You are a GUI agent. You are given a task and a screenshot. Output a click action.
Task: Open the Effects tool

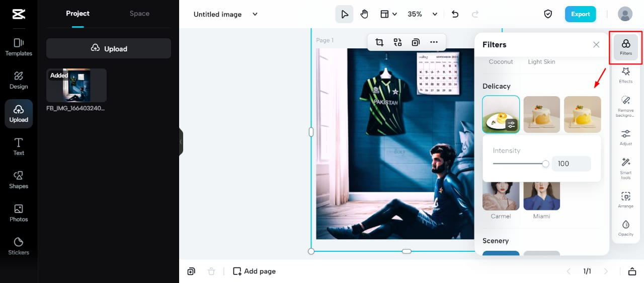tap(626, 75)
